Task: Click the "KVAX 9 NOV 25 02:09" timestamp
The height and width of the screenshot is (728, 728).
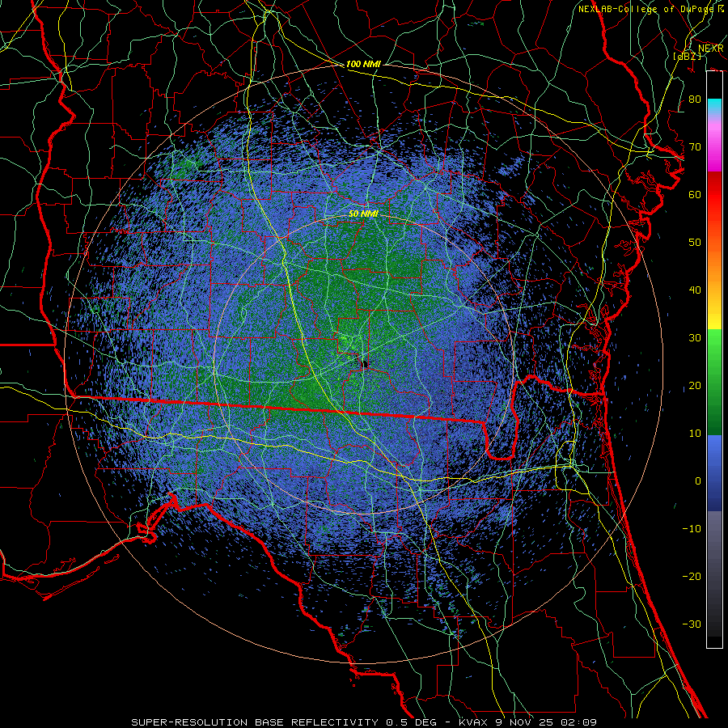Action: (528, 722)
